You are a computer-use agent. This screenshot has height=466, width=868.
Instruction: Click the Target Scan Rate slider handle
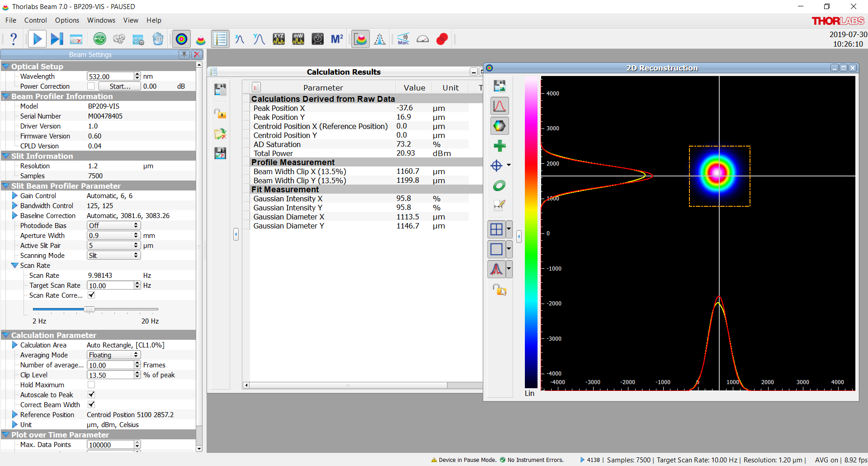click(x=90, y=309)
